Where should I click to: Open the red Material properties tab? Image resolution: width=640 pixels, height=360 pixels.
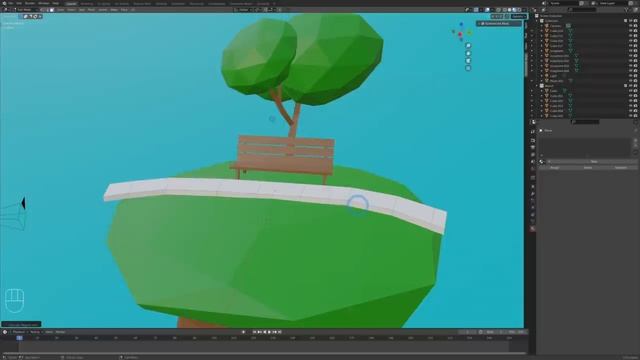coord(533,229)
